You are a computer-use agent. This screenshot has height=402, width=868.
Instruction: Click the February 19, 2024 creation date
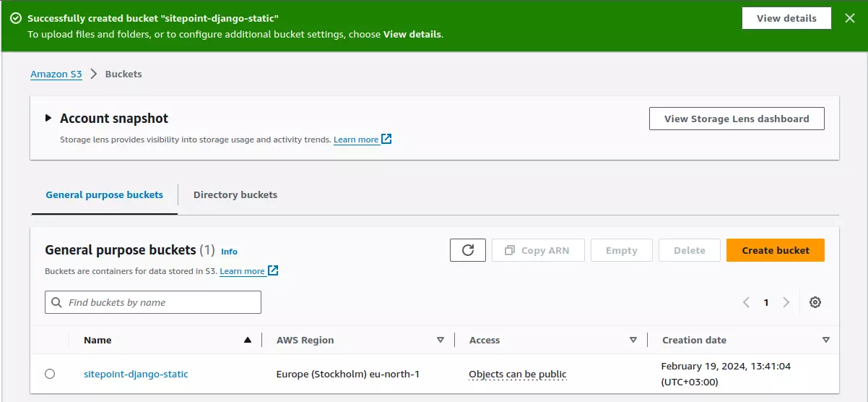click(x=726, y=374)
